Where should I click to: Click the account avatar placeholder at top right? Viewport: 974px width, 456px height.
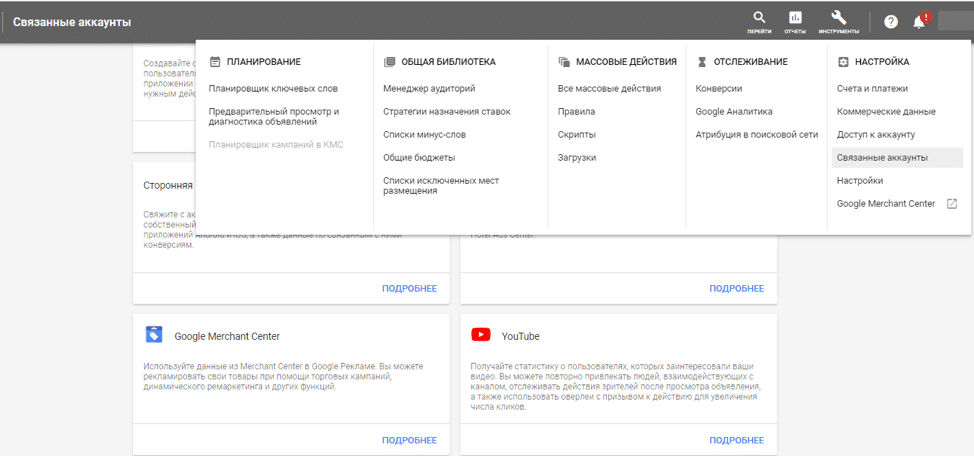(955, 21)
